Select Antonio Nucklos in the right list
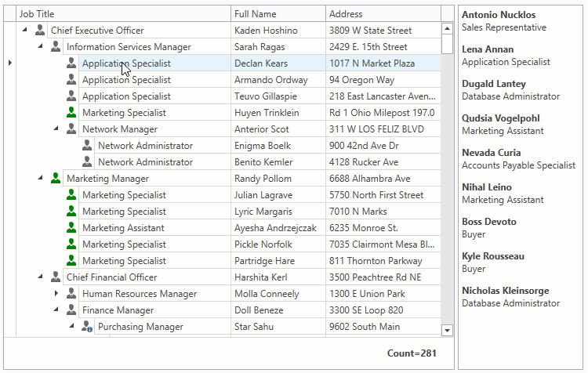 [499, 15]
